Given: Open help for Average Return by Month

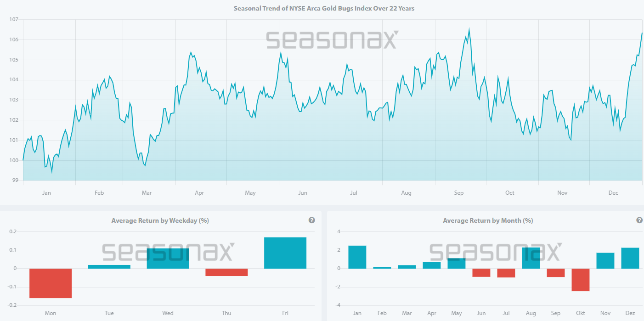Looking at the screenshot, I should tap(639, 220).
